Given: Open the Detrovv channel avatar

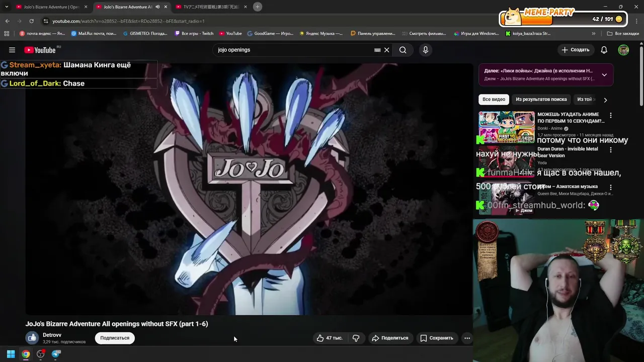Looking at the screenshot, I should pyautogui.click(x=32, y=338).
